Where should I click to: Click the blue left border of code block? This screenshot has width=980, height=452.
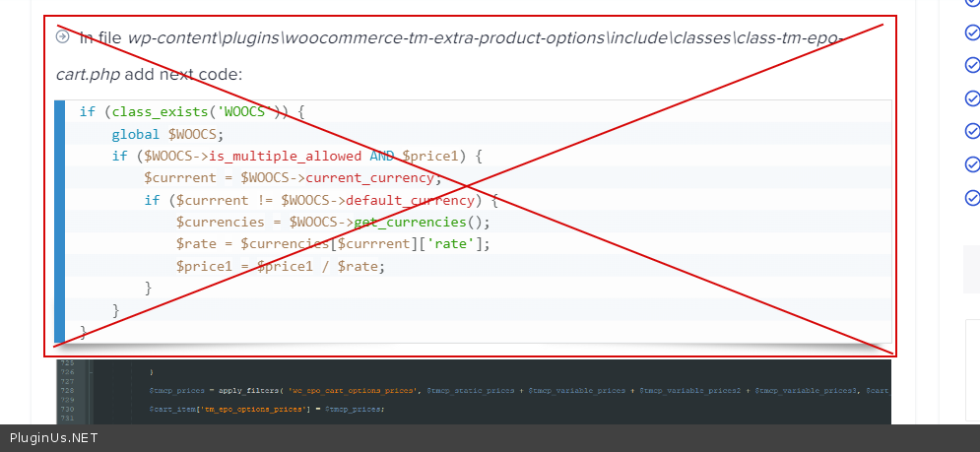click(x=60, y=221)
